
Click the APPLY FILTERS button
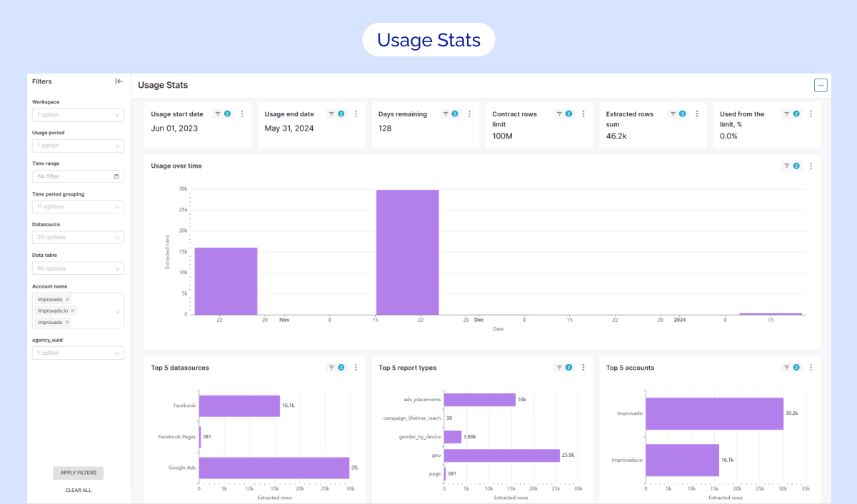[x=78, y=473]
